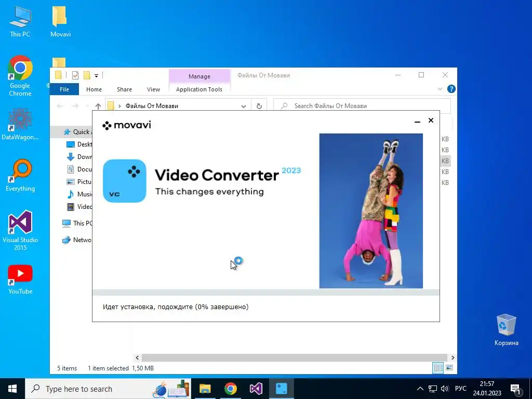
Task: Open Customize Quick Access Toolbar dropdown
Action: (x=96, y=75)
